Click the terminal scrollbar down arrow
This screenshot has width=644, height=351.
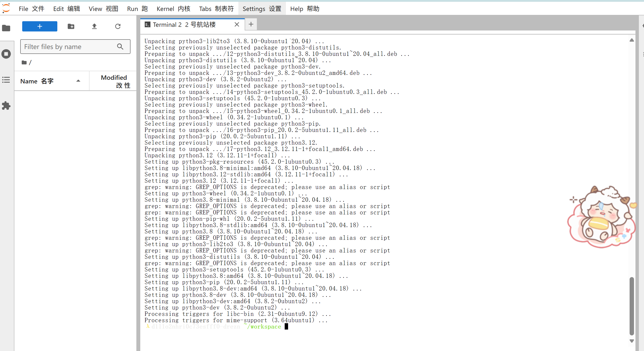(x=632, y=341)
